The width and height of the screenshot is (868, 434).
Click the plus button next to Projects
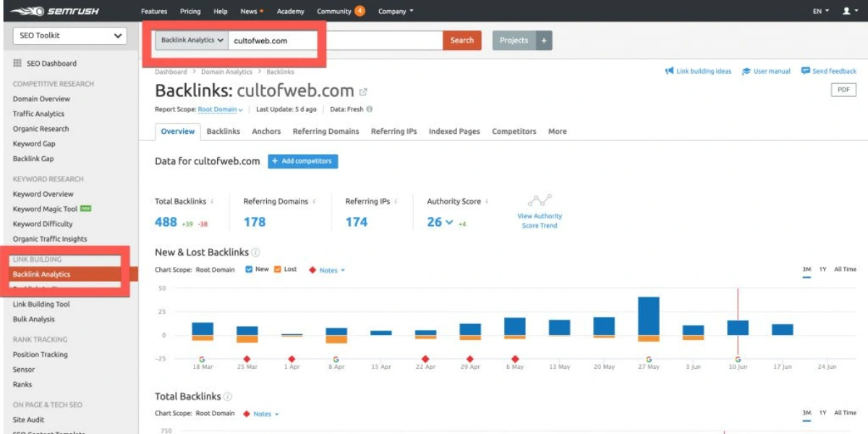544,41
